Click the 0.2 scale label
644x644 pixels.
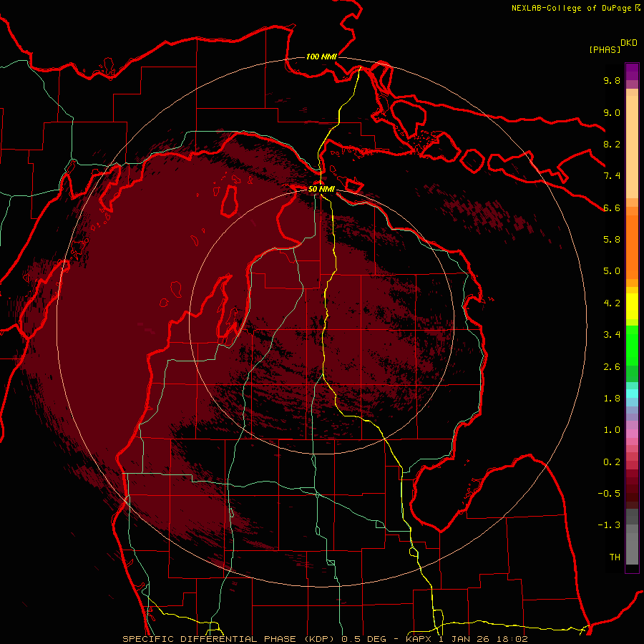612,462
